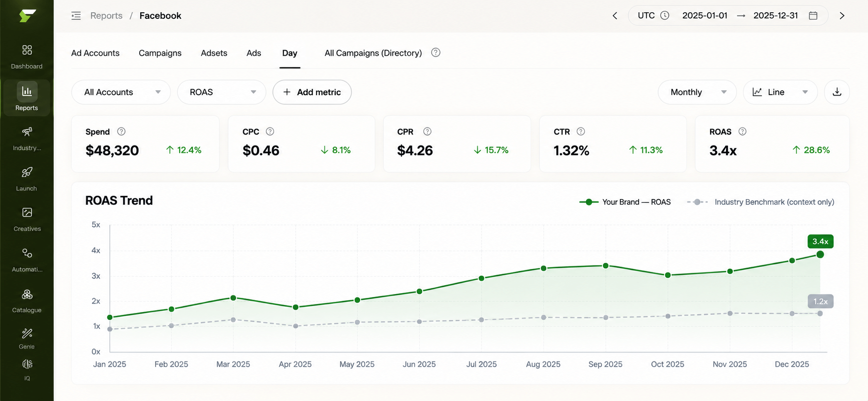Click the UTC timezone info icon
Viewport: 868px width, 401px height.
665,16
